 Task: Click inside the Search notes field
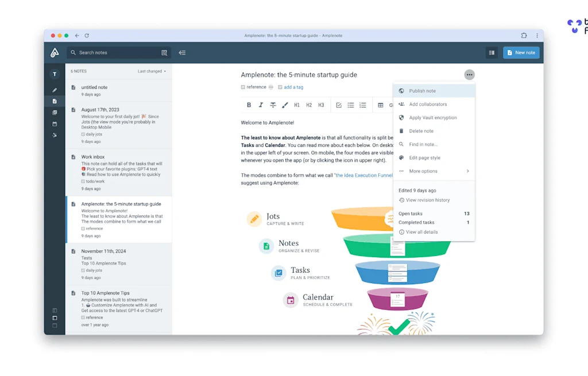(103, 52)
